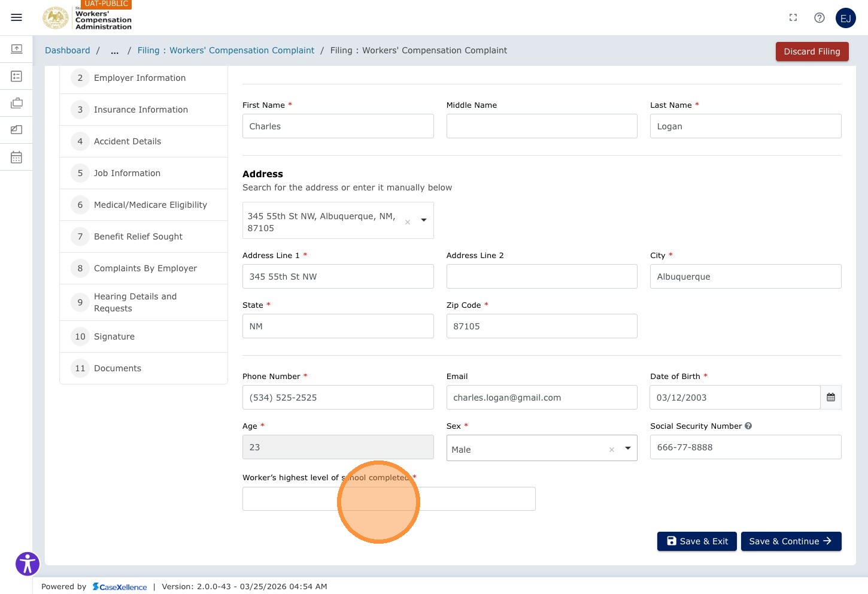Go to step 6 Medical/Medicare Eligibility
This screenshot has height=594, width=868.
pyautogui.click(x=144, y=205)
